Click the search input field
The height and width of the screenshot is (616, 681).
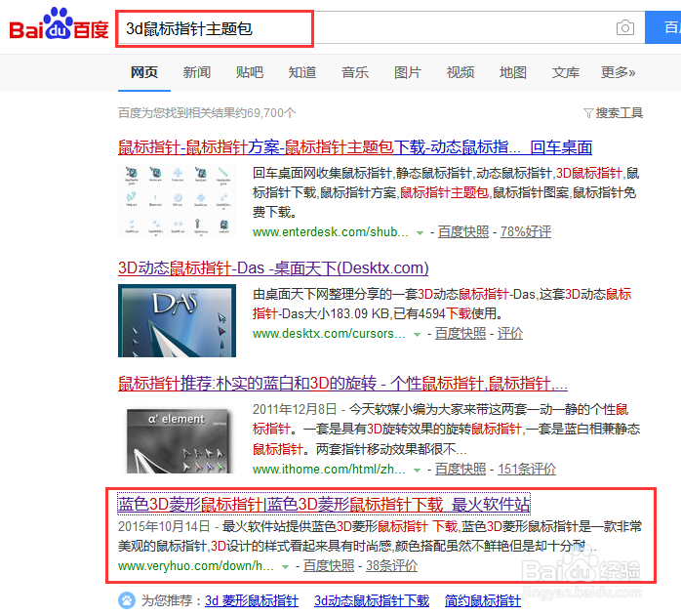pyautogui.click(x=381, y=28)
